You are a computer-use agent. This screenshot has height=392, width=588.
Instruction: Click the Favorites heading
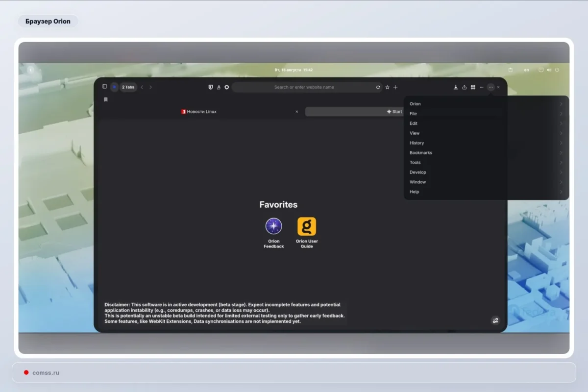278,205
